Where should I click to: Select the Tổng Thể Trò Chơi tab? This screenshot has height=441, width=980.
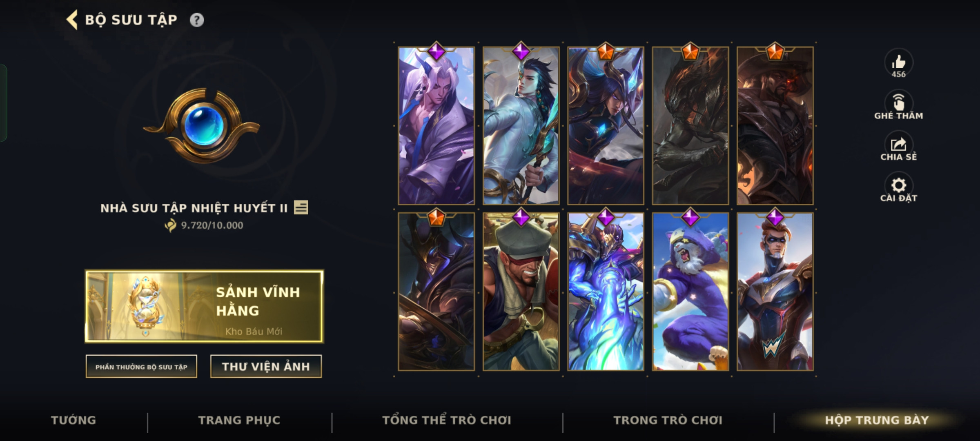click(x=447, y=420)
